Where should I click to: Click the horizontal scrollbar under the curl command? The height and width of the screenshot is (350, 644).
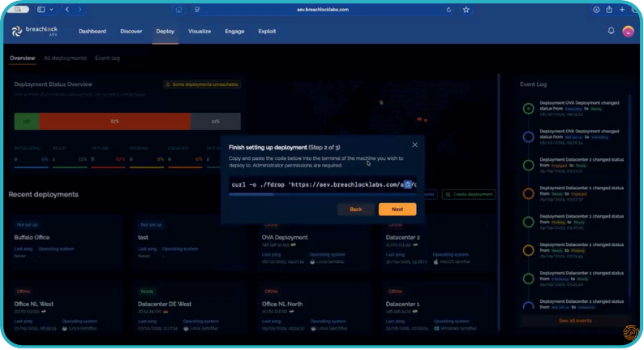[251, 195]
